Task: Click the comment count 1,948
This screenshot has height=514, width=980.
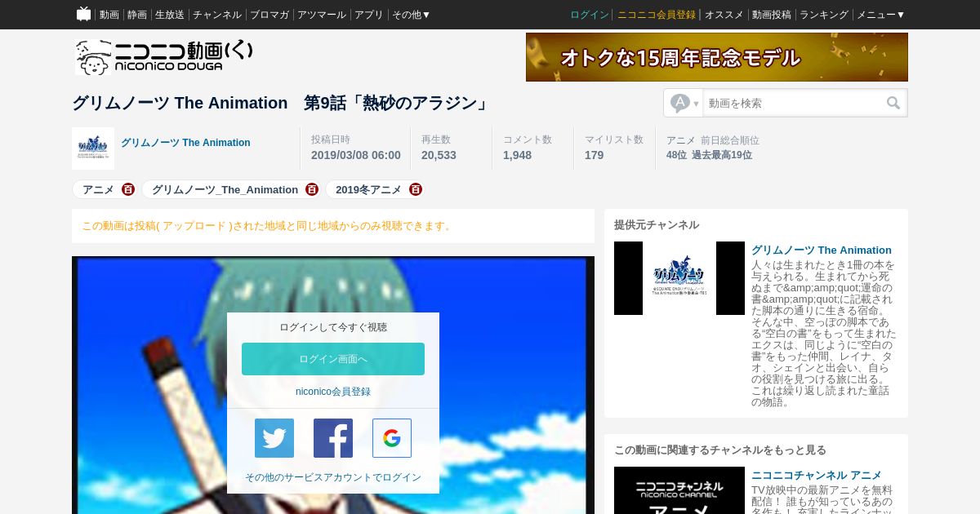Action: pyautogui.click(x=518, y=155)
